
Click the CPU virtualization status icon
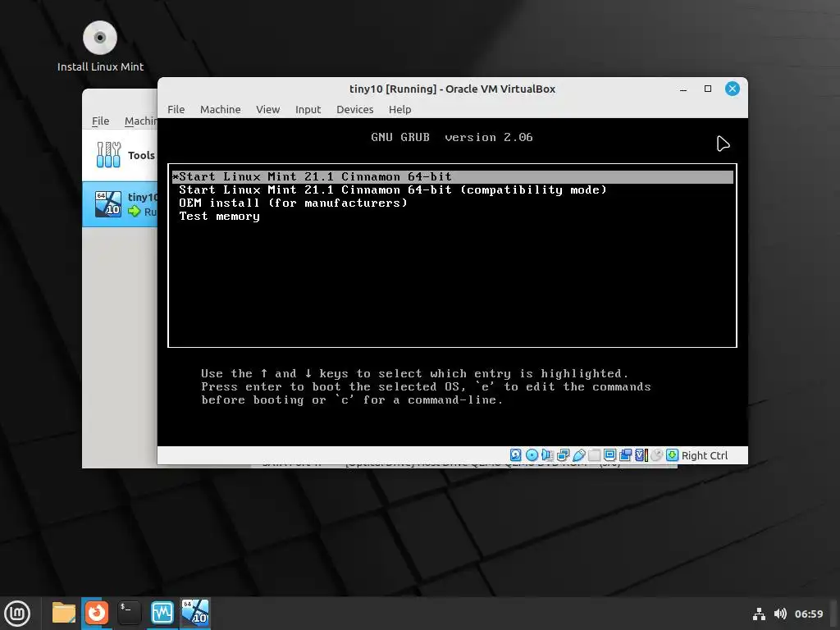click(641, 455)
